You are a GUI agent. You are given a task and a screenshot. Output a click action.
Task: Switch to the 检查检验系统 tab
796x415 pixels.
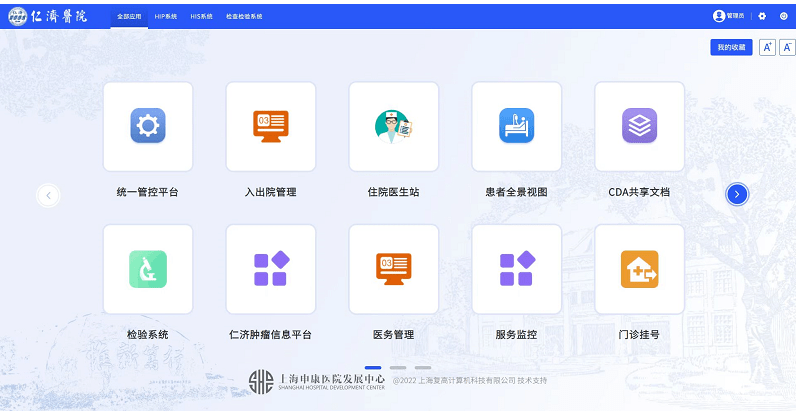(x=244, y=16)
